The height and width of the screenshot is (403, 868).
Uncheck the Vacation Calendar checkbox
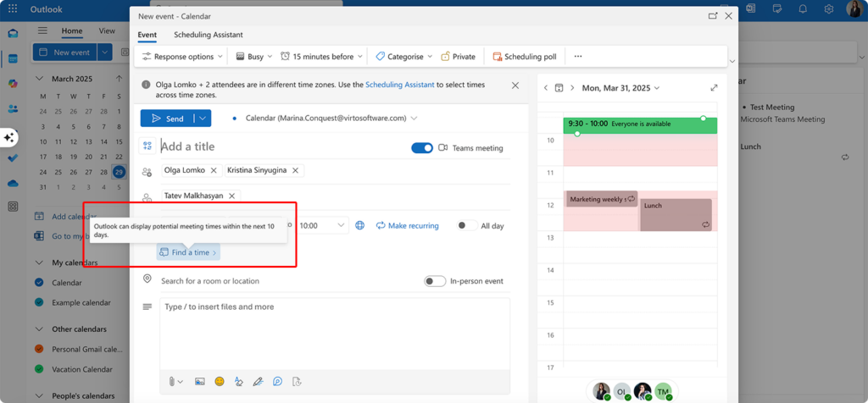(39, 369)
